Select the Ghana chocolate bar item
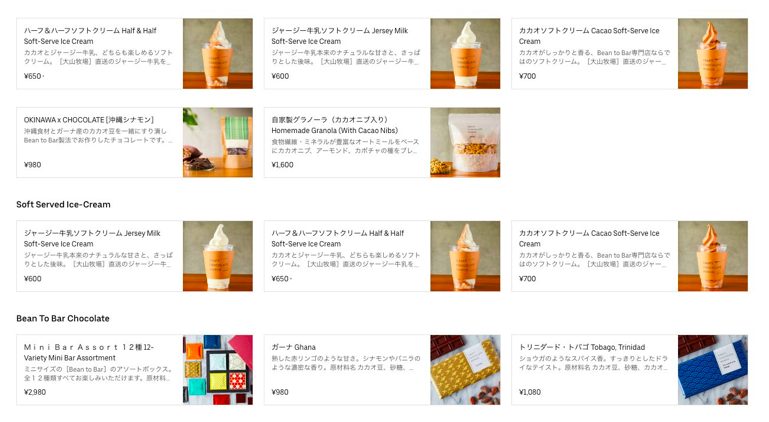The width and height of the screenshot is (769, 422). 382,370
